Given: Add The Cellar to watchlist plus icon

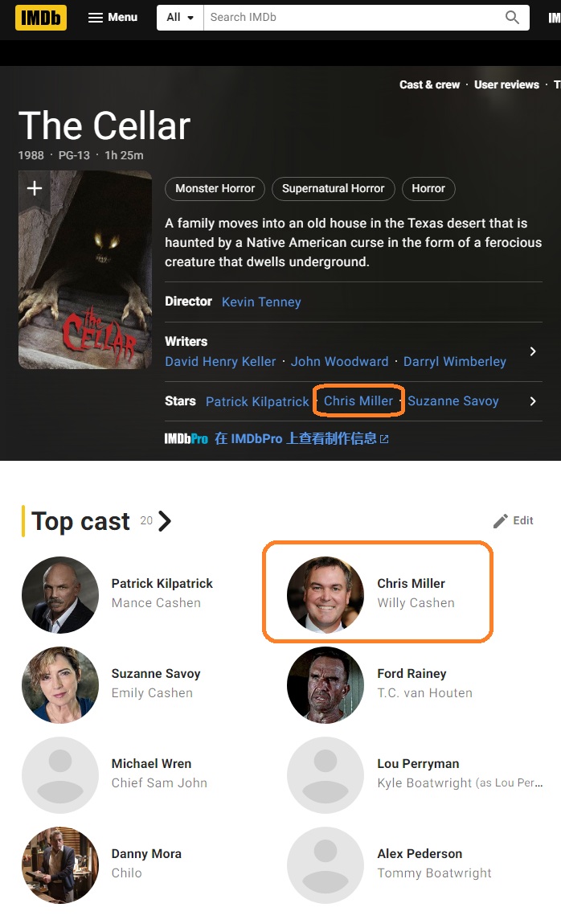Looking at the screenshot, I should click(x=35, y=188).
